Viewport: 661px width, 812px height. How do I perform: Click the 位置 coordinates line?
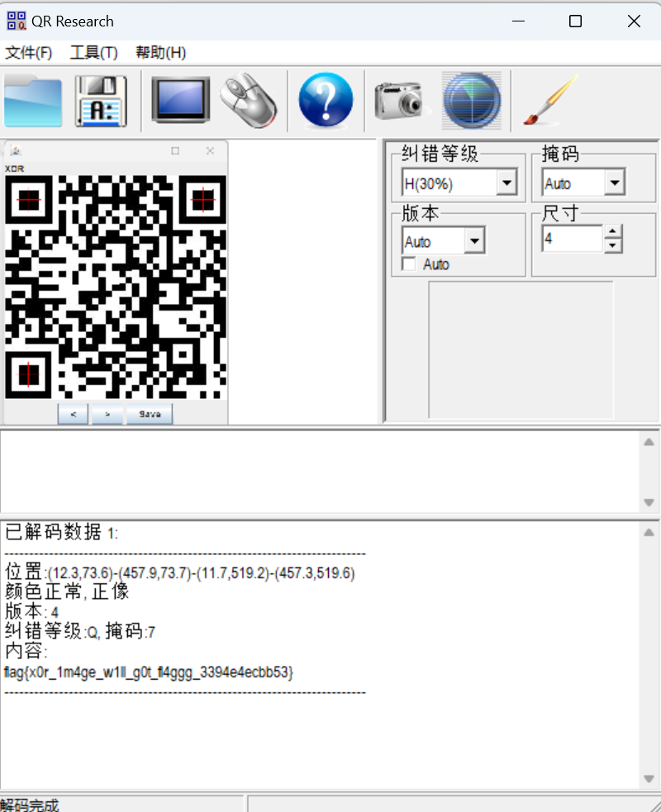[180, 572]
